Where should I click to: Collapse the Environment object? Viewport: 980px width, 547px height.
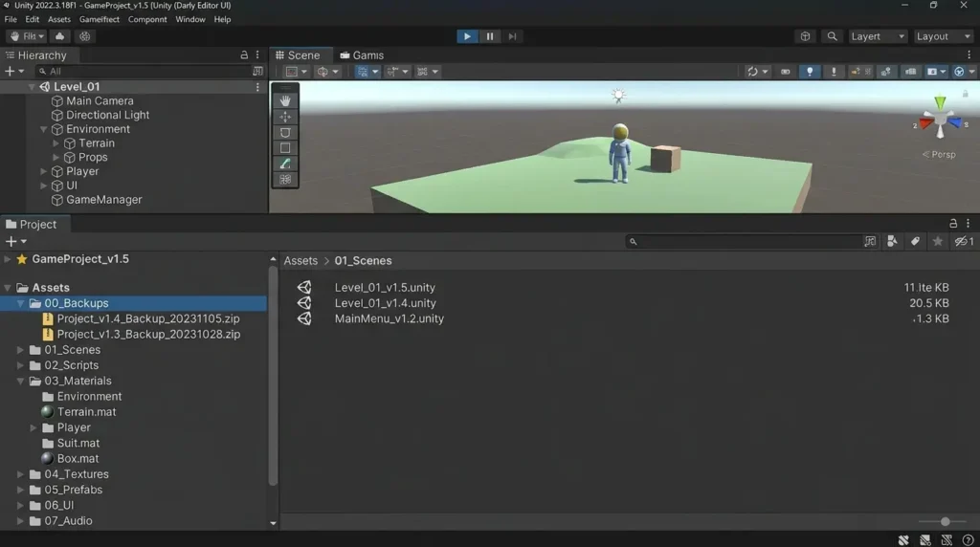pos(43,129)
